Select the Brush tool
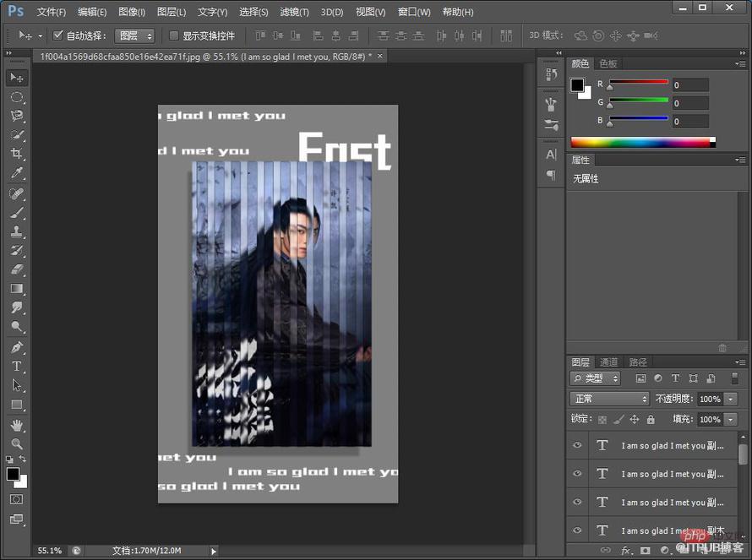752x560 pixels. [x=17, y=213]
